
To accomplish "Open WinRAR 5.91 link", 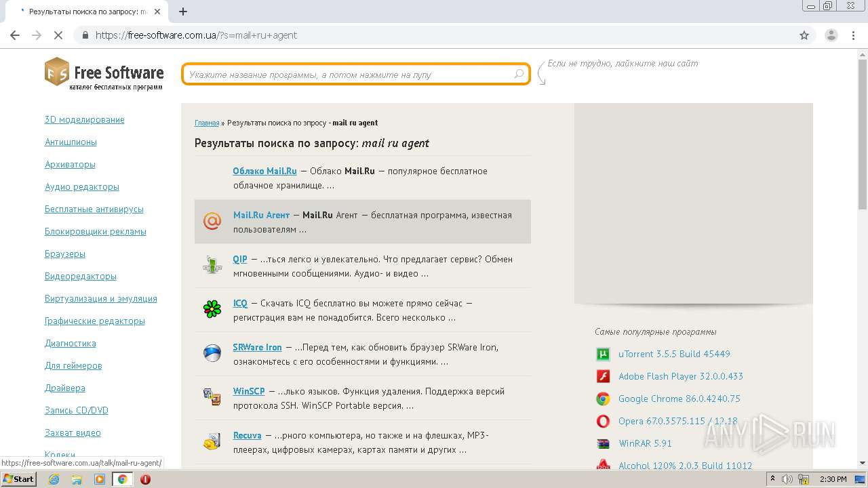I will pos(645,443).
